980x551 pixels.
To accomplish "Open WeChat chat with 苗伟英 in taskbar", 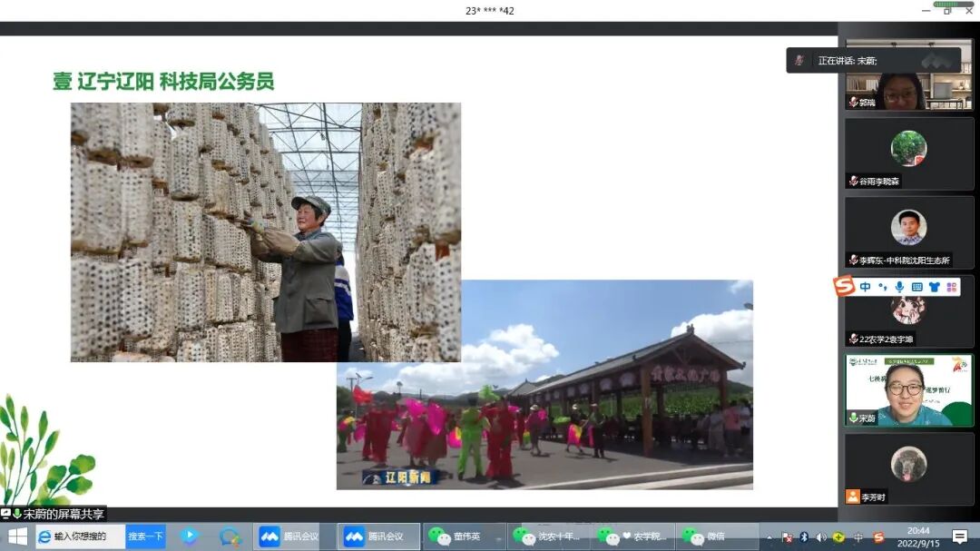I will pos(463,536).
